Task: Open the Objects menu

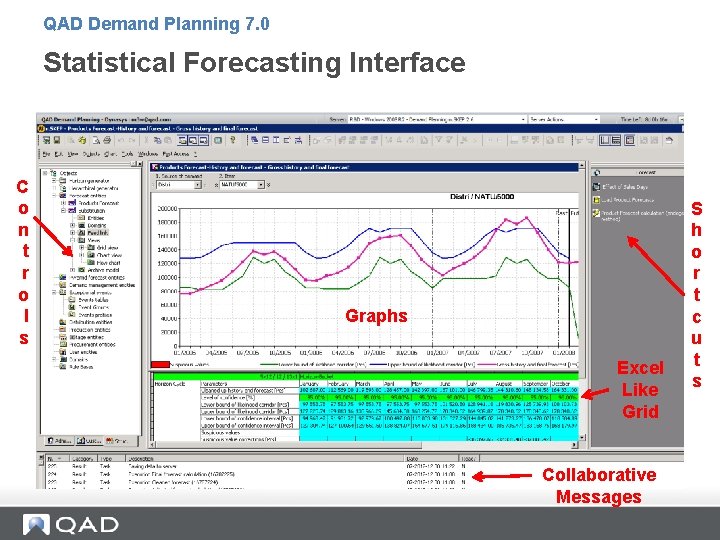Action: 91,154
